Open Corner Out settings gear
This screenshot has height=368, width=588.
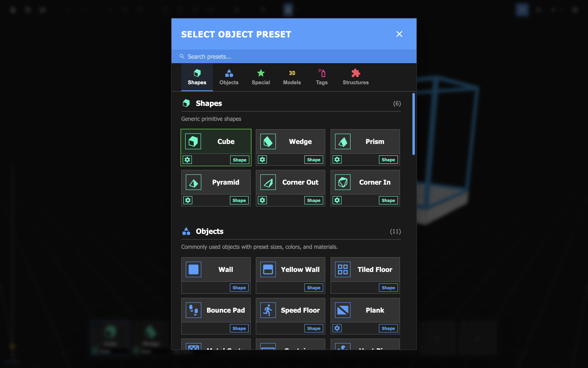coord(262,200)
